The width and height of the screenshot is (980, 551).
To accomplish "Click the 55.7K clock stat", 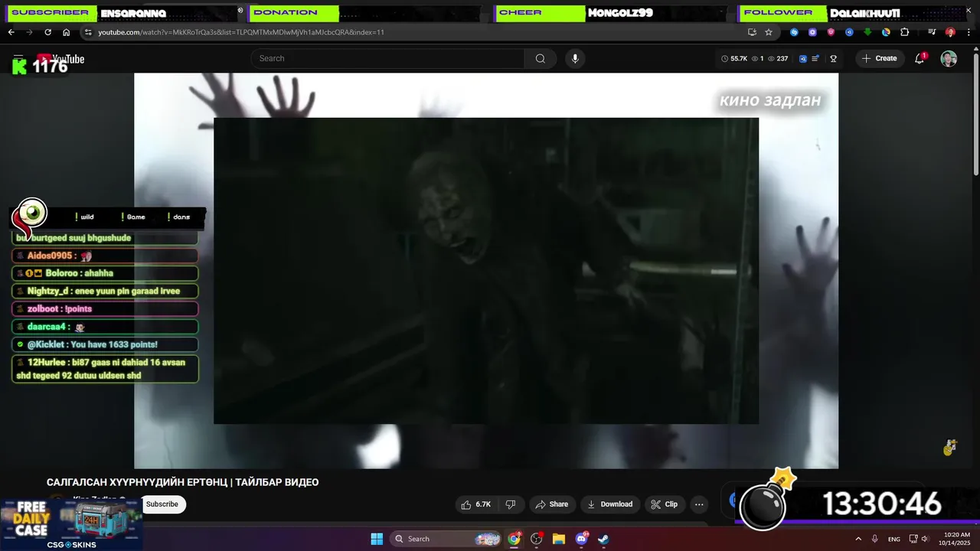I will [734, 58].
